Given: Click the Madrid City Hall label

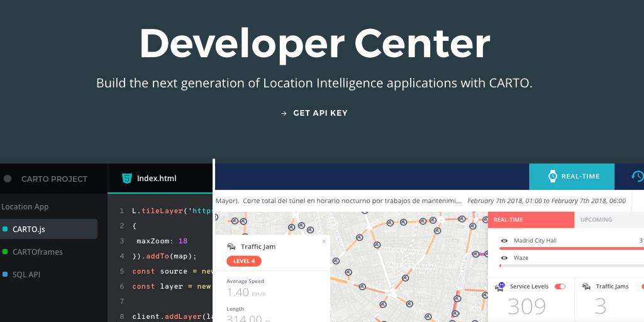Looking at the screenshot, I should (535, 241).
